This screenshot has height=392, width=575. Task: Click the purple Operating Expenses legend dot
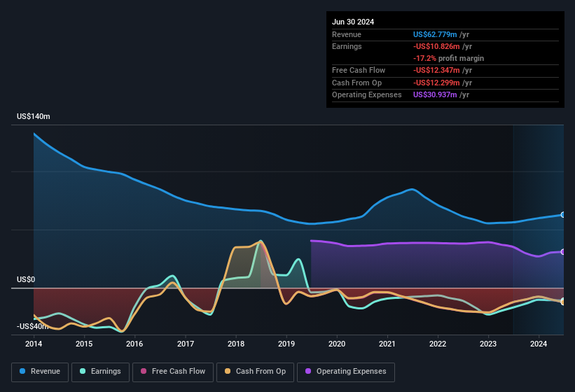pos(309,372)
